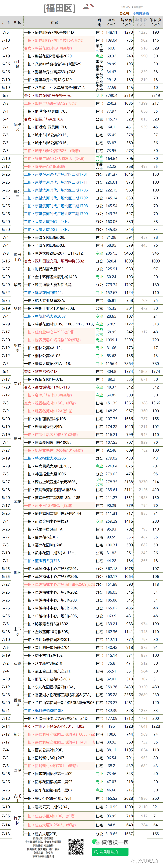Image resolution: width=163 pixels, height=868 pixels.
Task: Click the row 世界贸易广场裙楼502
Action: [x=81, y=340]
